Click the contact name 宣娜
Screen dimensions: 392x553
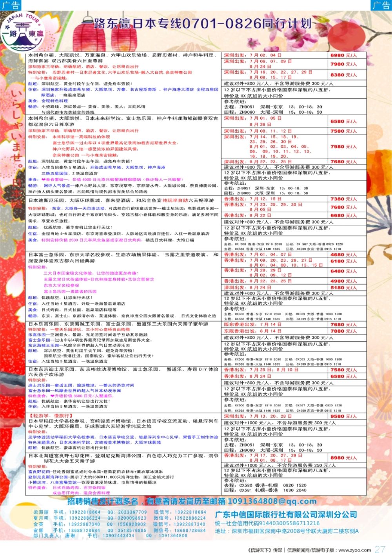38,530
